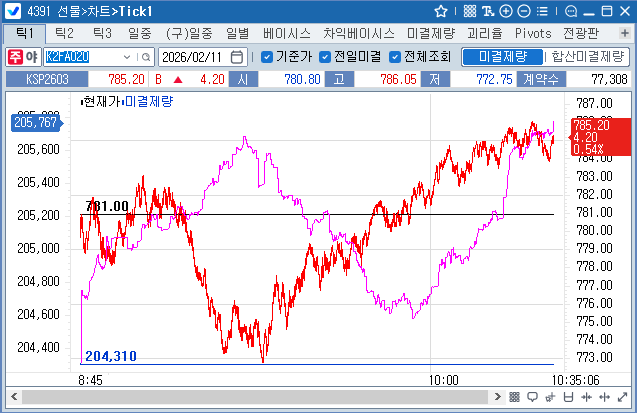Open the list menu icon in title bar
The width and height of the screenshot is (637, 413).
542,11
